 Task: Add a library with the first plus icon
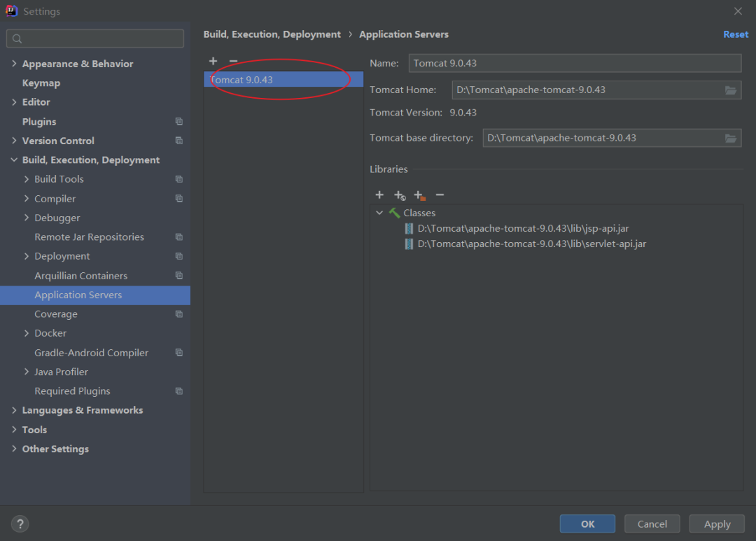coord(379,195)
